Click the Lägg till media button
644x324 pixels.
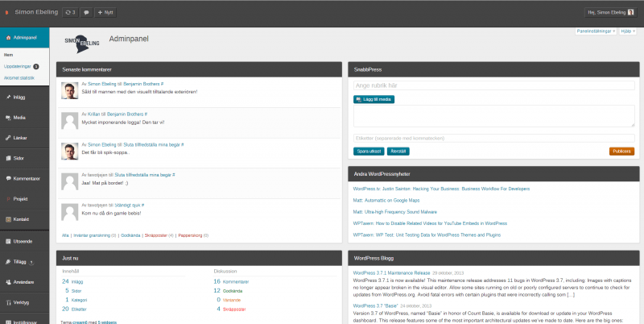[374, 99]
